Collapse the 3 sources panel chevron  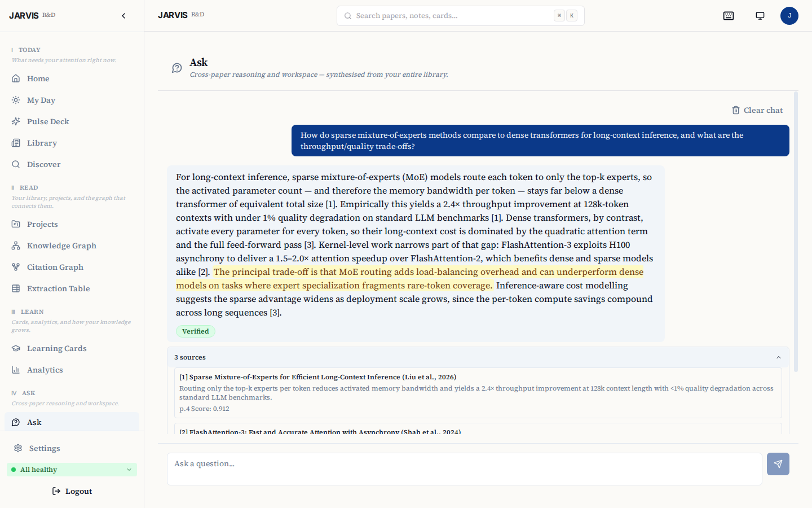[x=779, y=357]
